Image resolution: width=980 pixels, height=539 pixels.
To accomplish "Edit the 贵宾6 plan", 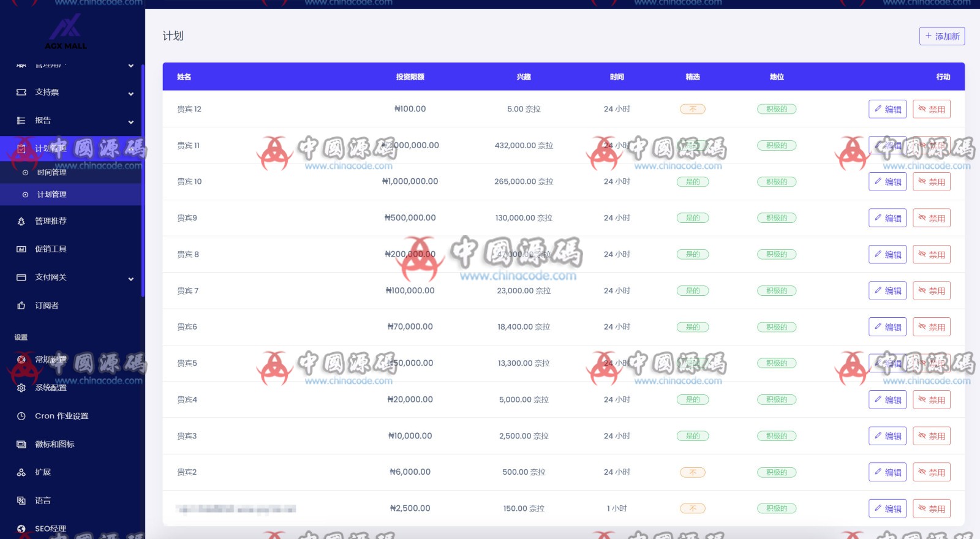I will point(887,327).
